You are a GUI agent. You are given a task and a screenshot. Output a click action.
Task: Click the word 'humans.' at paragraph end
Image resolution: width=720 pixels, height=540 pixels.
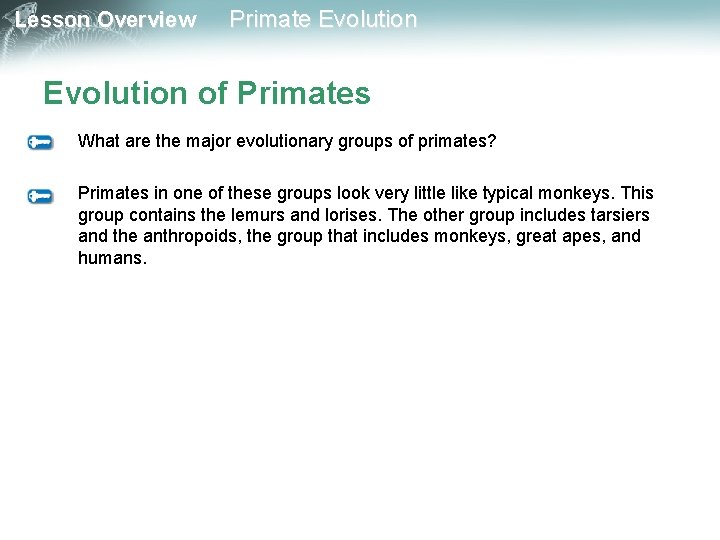click(x=112, y=258)
